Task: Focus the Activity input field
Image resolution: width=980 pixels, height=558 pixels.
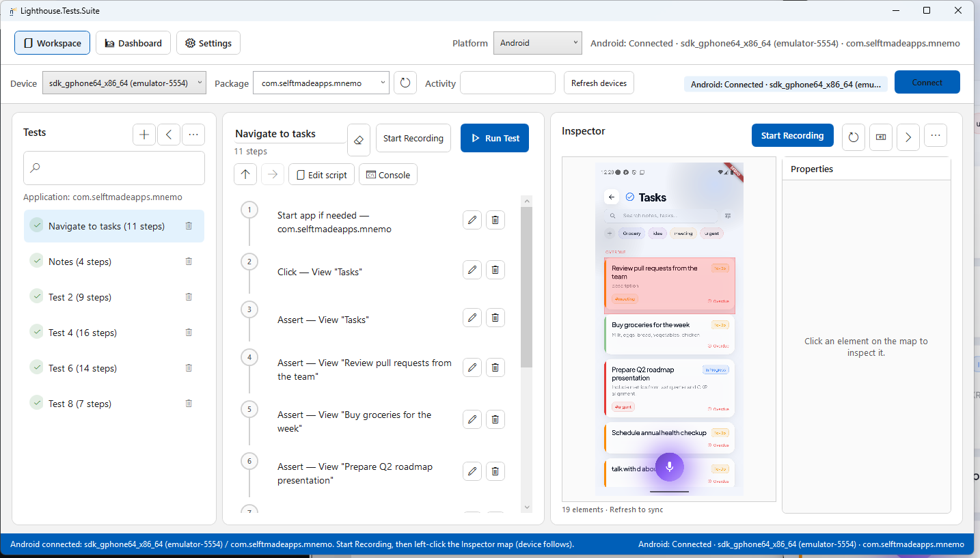Action: (508, 83)
